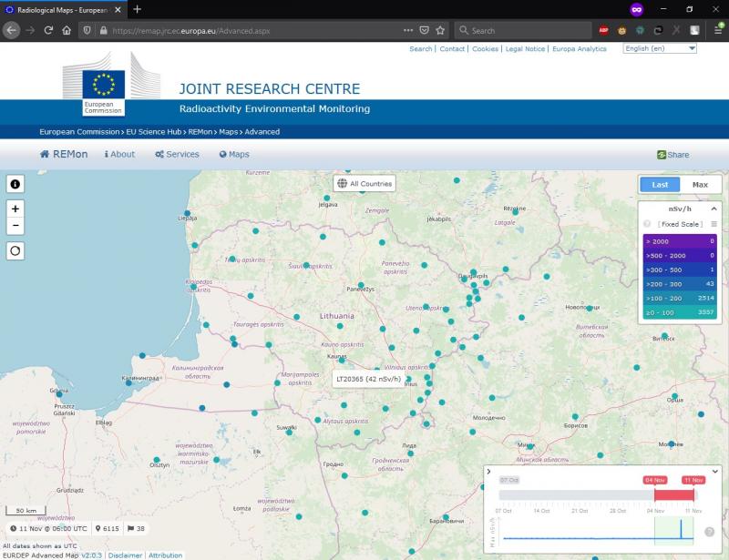This screenshot has height=560, width=729.
Task: Switch to Max values view
Action: (700, 185)
